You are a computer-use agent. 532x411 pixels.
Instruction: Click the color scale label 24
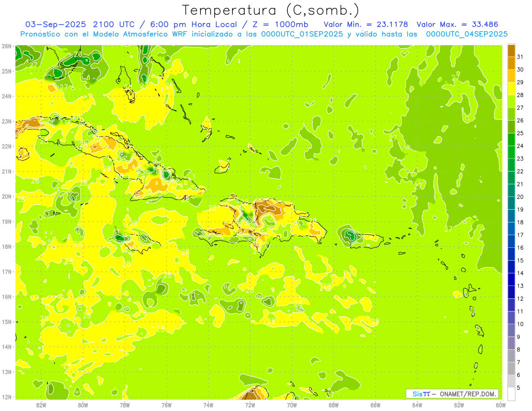(520, 146)
